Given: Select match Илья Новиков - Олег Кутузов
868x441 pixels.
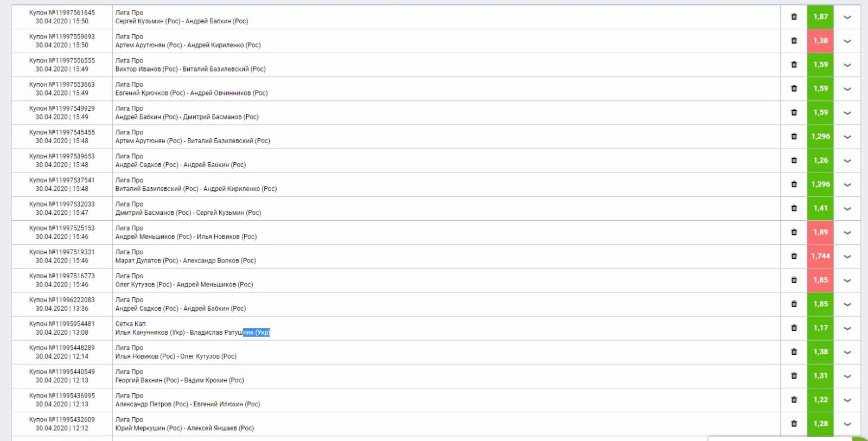Looking at the screenshot, I should pyautogui.click(x=176, y=356).
